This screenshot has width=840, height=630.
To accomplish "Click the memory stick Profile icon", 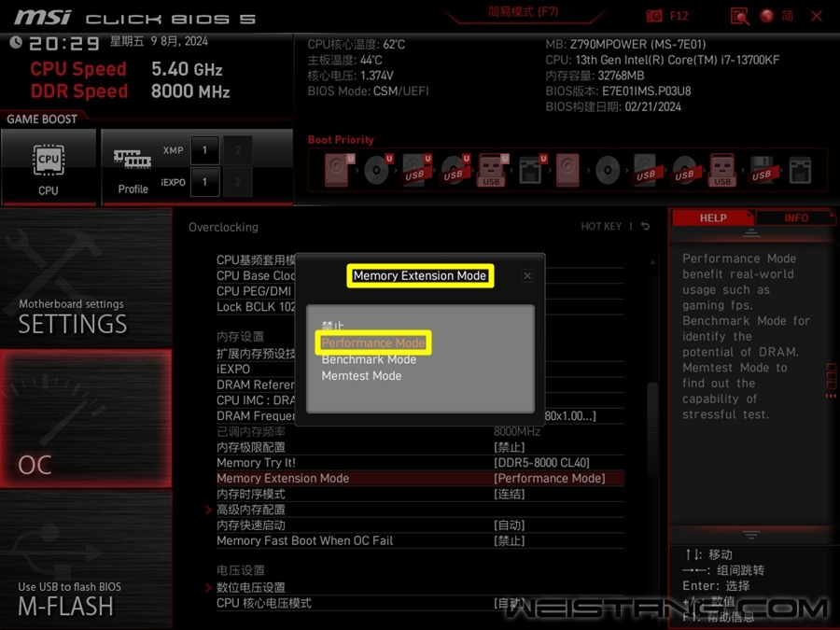I will click(133, 159).
